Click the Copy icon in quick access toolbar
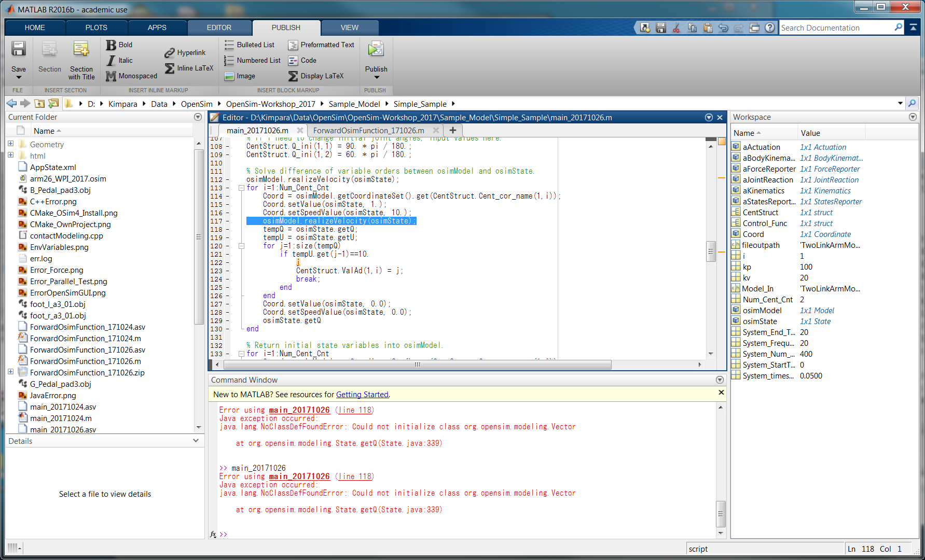The height and width of the screenshot is (560, 925). click(692, 28)
